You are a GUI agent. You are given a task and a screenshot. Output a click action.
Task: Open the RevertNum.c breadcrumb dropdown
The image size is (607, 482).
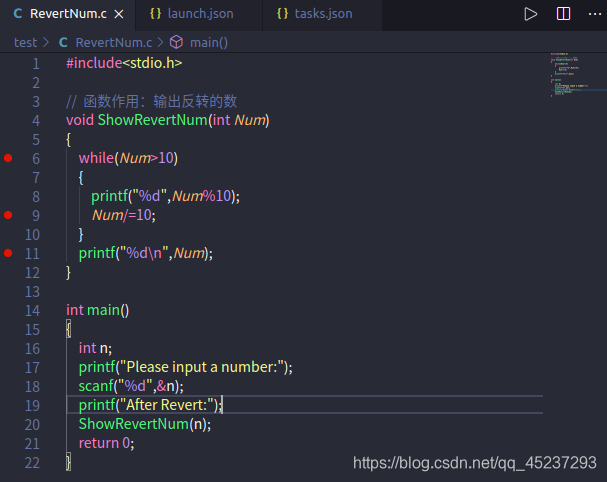point(113,43)
